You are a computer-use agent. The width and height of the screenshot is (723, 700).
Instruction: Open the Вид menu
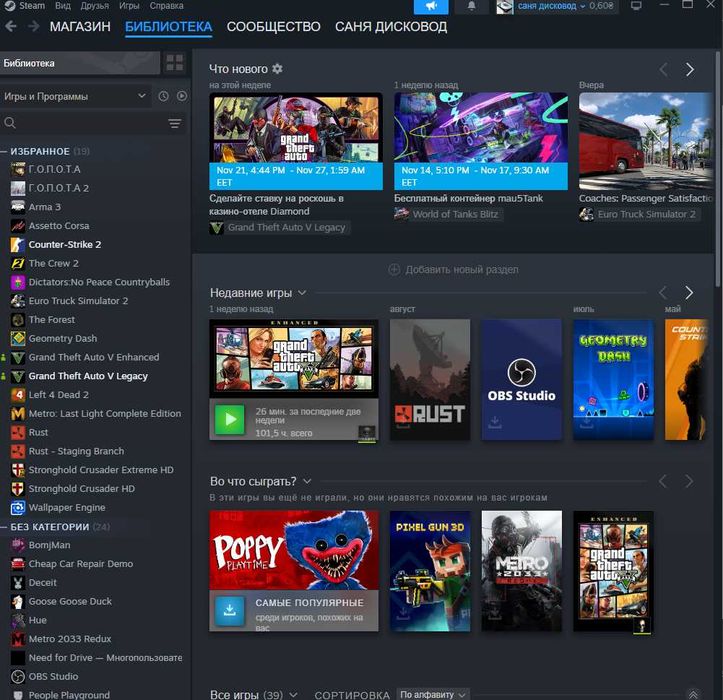[63, 6]
